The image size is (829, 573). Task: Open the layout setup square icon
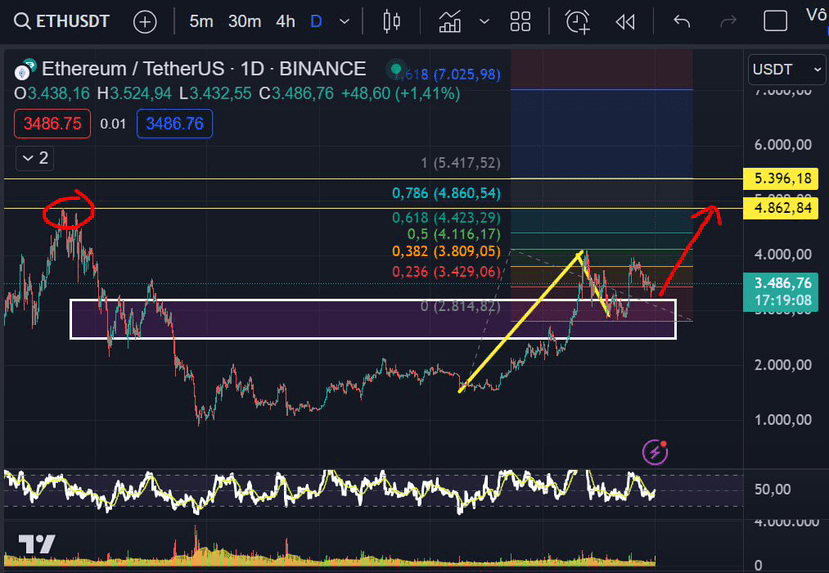point(776,22)
